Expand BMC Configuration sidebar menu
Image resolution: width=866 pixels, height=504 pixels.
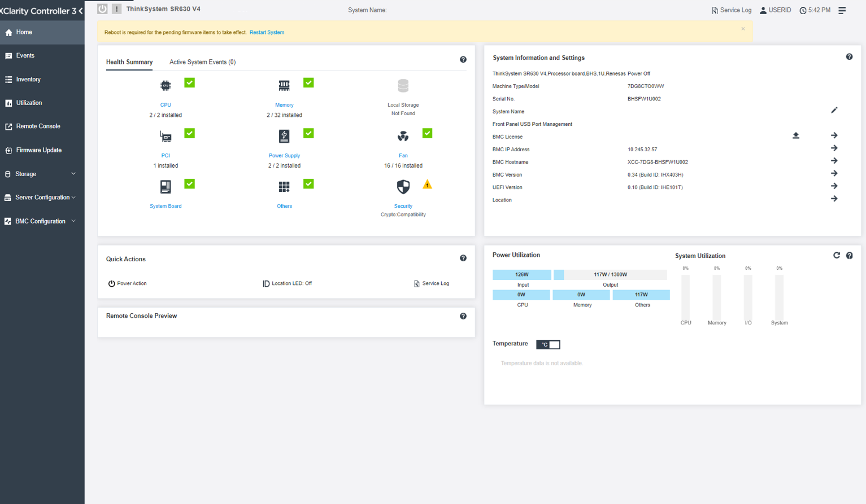[x=42, y=221]
